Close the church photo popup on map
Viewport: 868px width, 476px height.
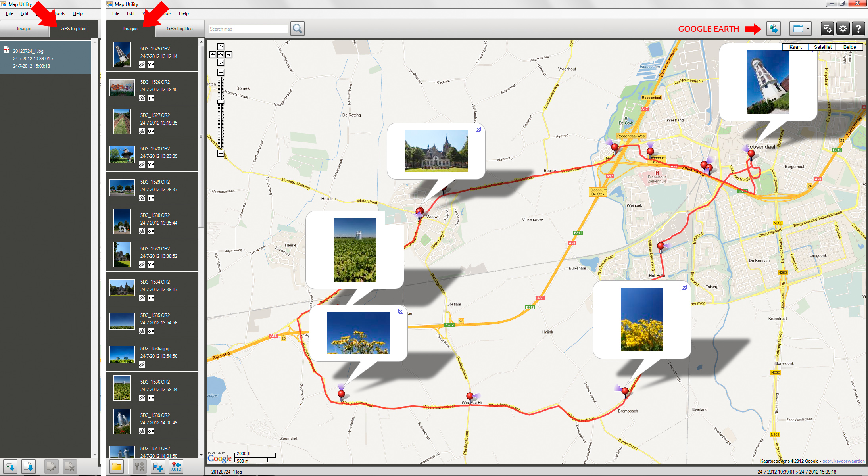point(478,129)
